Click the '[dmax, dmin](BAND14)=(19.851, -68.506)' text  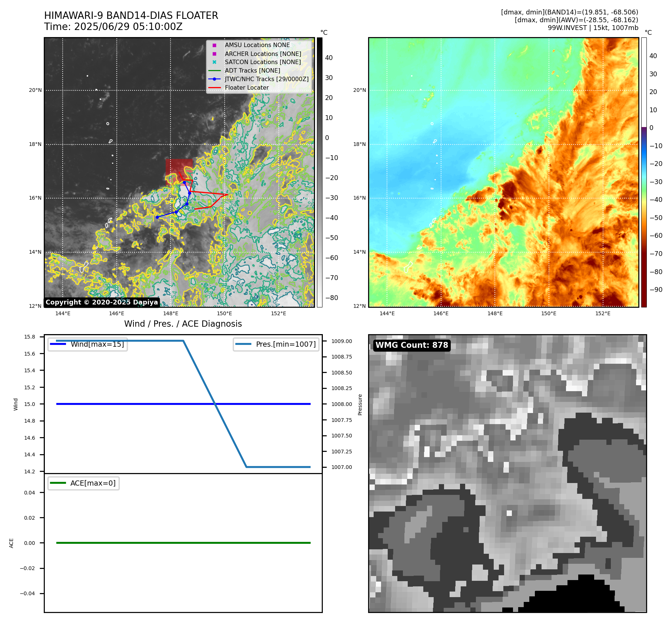click(569, 12)
